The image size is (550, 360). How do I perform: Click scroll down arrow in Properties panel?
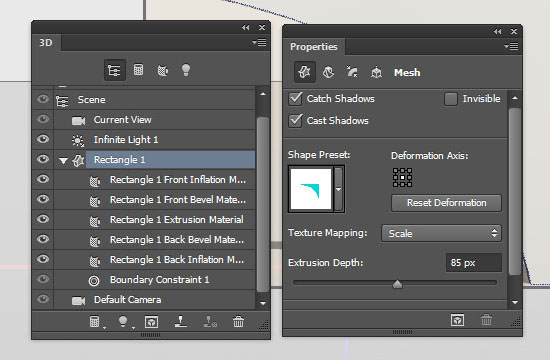pyautogui.click(x=515, y=302)
